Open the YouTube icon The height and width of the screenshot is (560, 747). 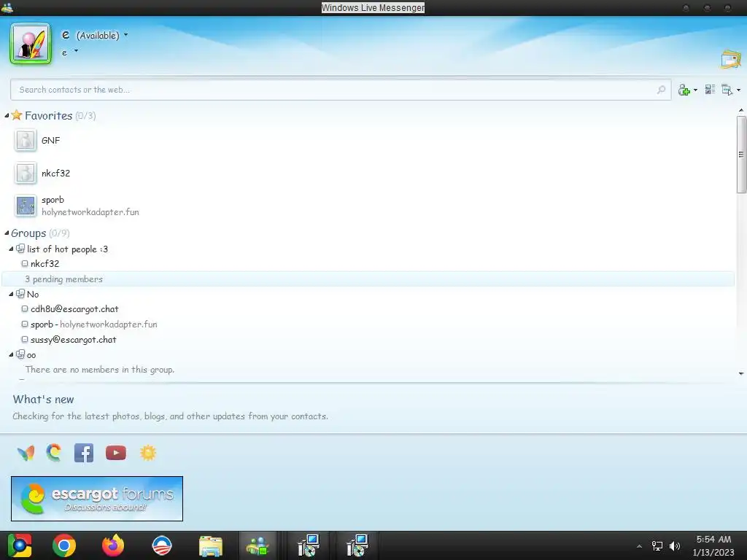(116, 453)
